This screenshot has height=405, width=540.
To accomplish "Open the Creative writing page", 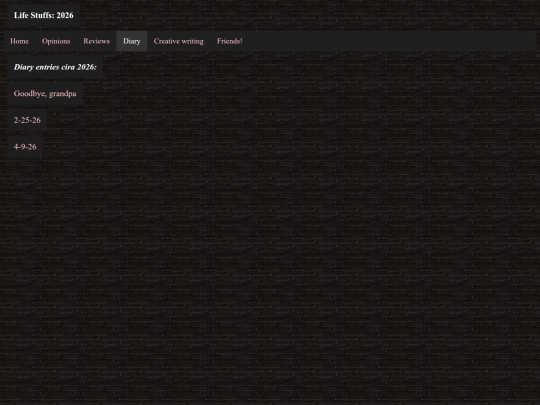I will (x=178, y=41).
